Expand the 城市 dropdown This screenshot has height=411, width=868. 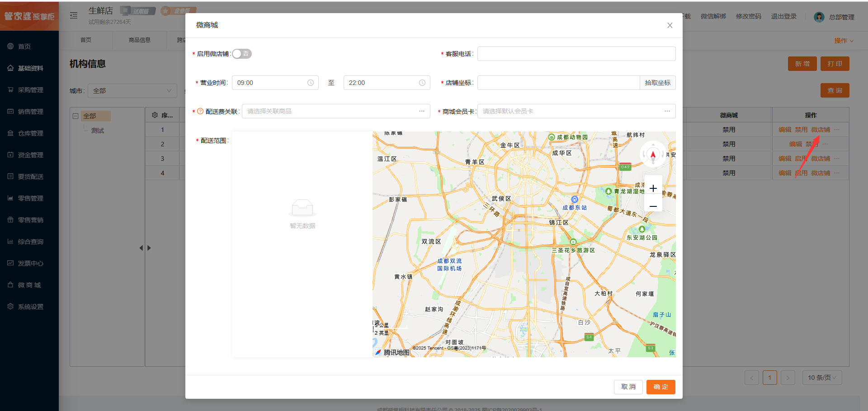coord(132,91)
